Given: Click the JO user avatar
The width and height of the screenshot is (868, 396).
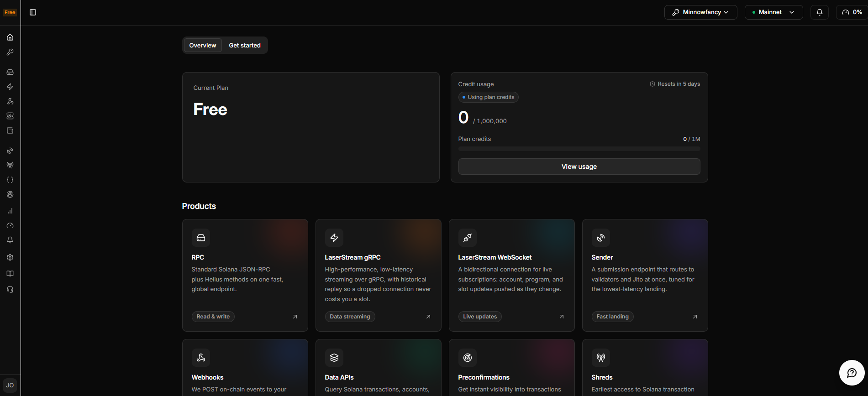Looking at the screenshot, I should point(10,385).
